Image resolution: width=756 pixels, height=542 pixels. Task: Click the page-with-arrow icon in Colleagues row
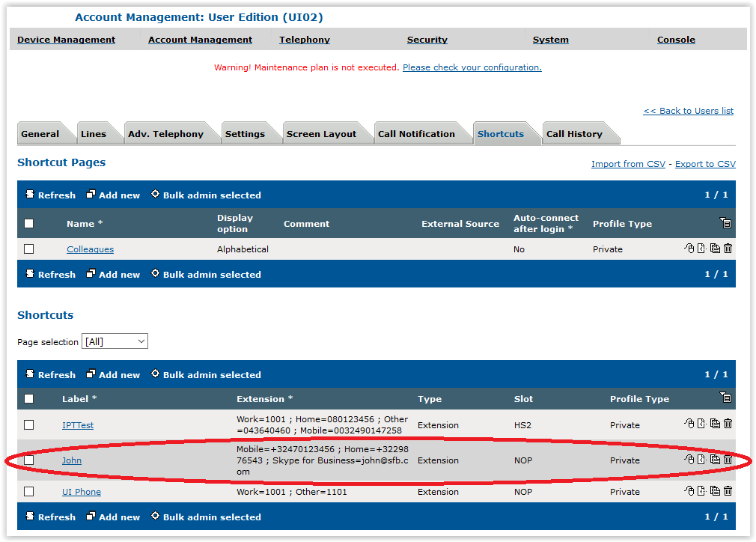(x=702, y=249)
